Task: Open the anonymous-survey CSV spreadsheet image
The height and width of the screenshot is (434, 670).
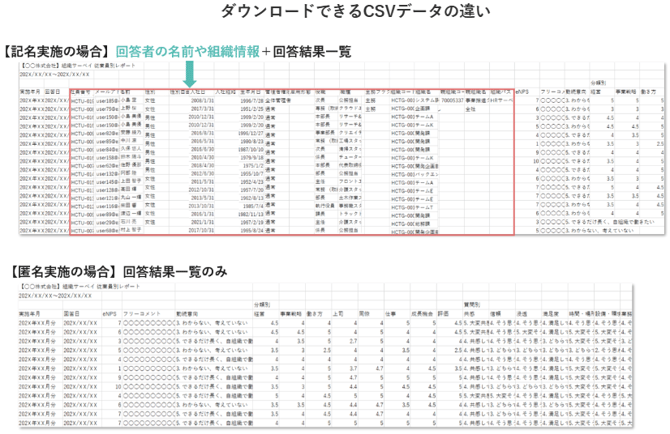Action: pyautogui.click(x=326, y=355)
